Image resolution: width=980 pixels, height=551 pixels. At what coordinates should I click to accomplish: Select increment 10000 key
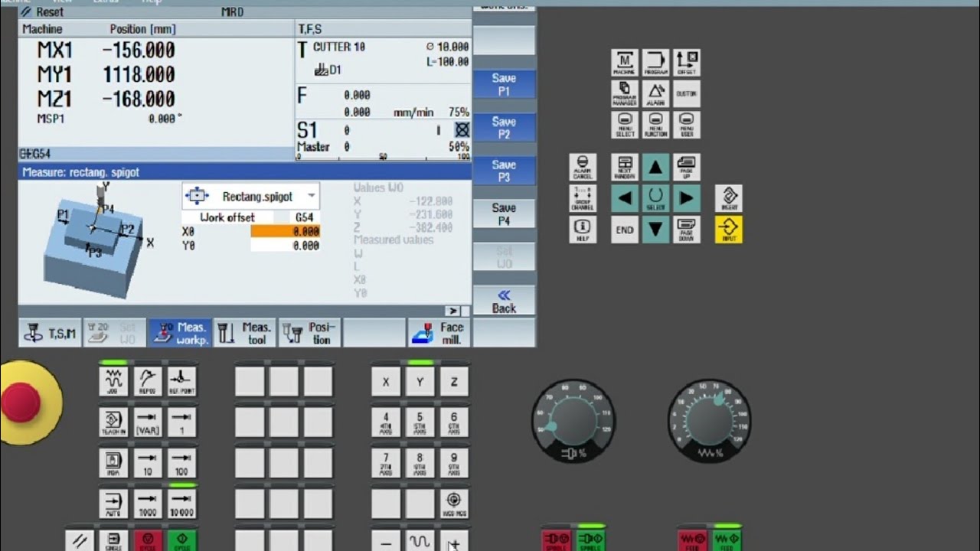coord(182,504)
